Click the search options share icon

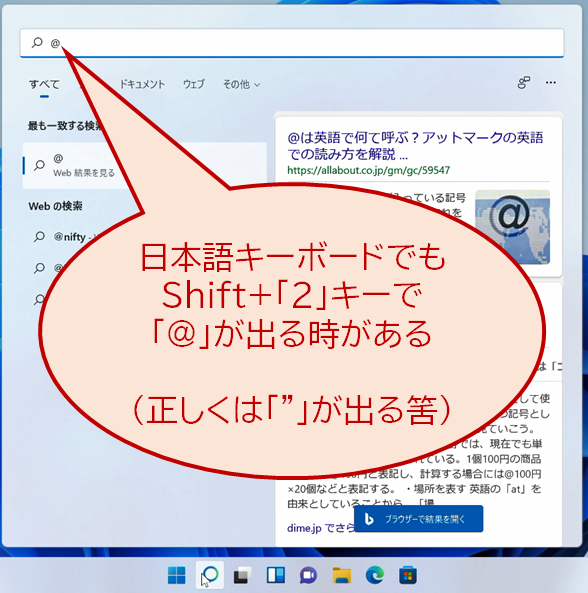(524, 82)
